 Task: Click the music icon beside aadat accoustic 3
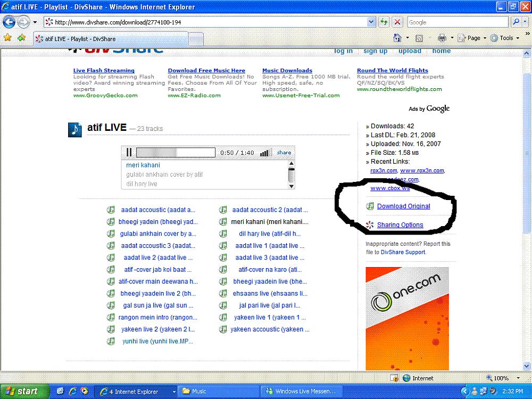click(111, 246)
